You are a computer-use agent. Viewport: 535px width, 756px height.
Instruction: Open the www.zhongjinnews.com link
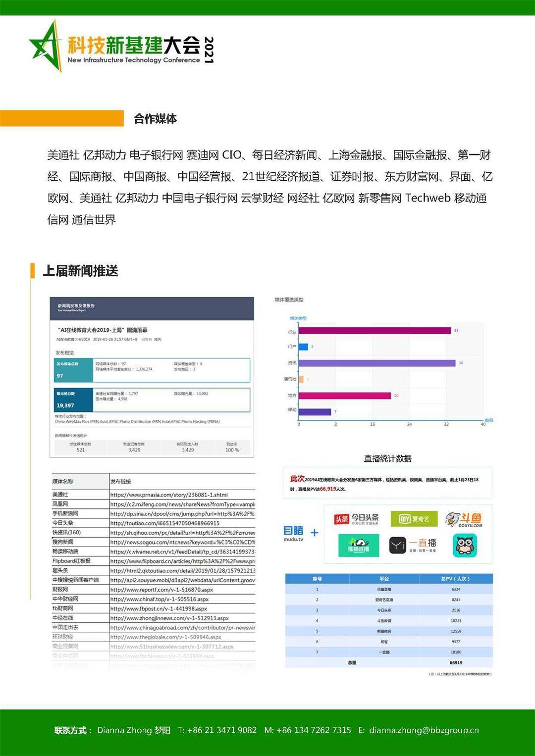(x=169, y=618)
